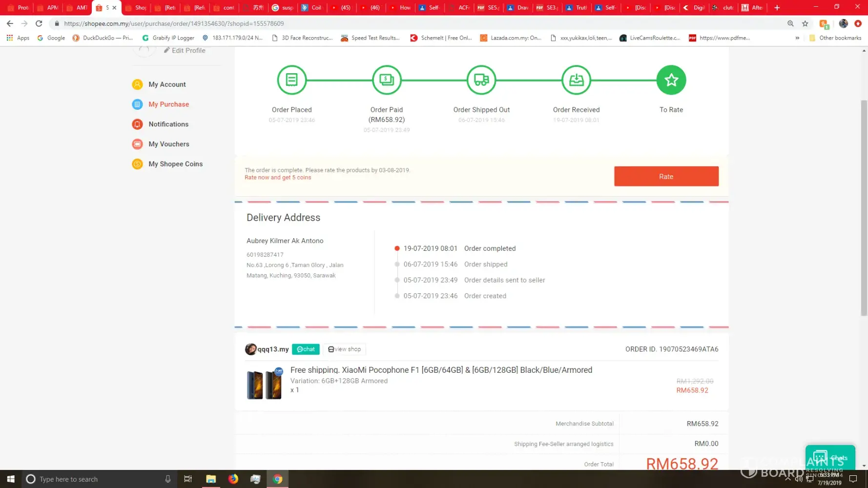Click the To Rate star icon

pos(671,80)
